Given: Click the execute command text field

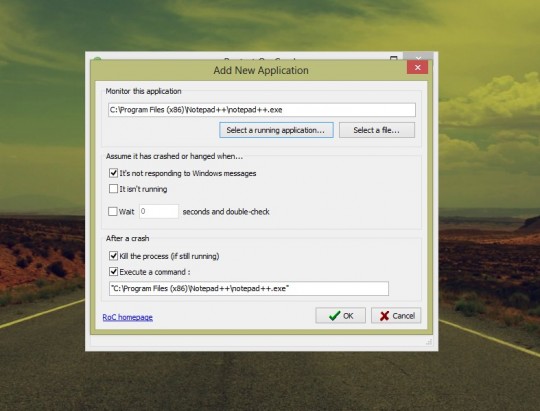Looking at the screenshot, I should 249,288.
